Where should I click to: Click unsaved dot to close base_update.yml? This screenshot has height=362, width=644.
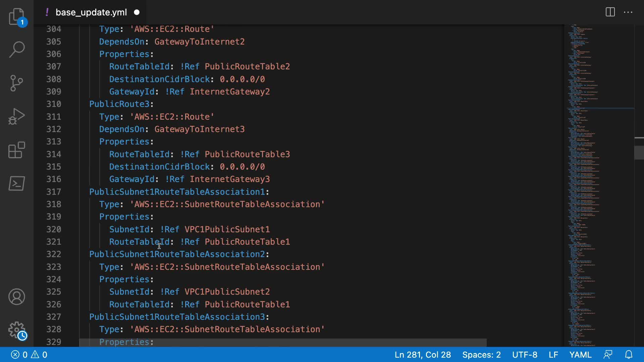coord(137,12)
